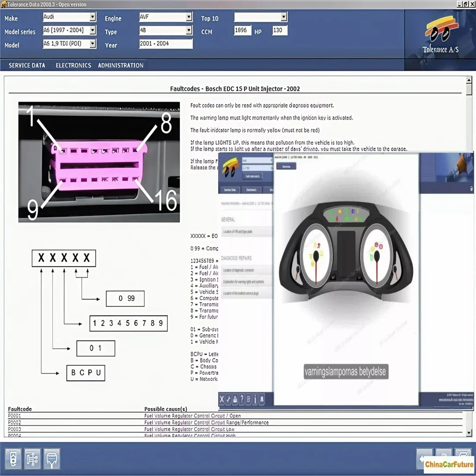Click the cause text ending 'Range/Performance'
476x476 pixels.
click(206, 422)
